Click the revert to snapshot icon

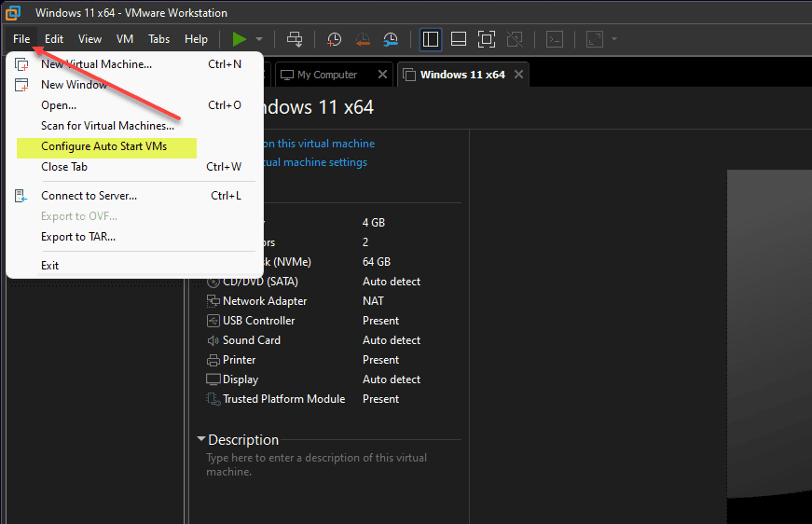(x=363, y=39)
